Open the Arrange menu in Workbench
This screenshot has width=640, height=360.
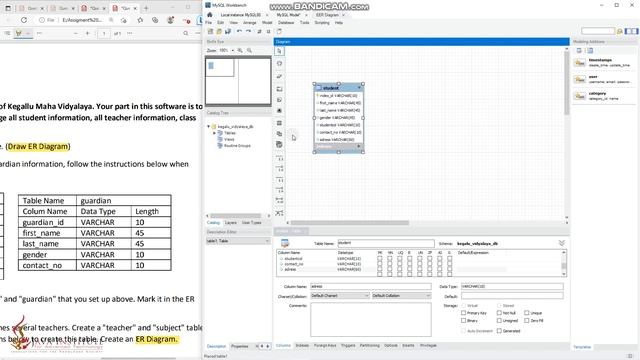[x=249, y=23]
